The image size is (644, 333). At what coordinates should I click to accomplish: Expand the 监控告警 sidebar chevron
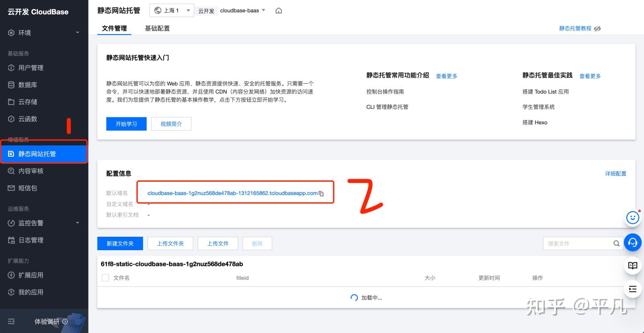pyautogui.click(x=77, y=222)
